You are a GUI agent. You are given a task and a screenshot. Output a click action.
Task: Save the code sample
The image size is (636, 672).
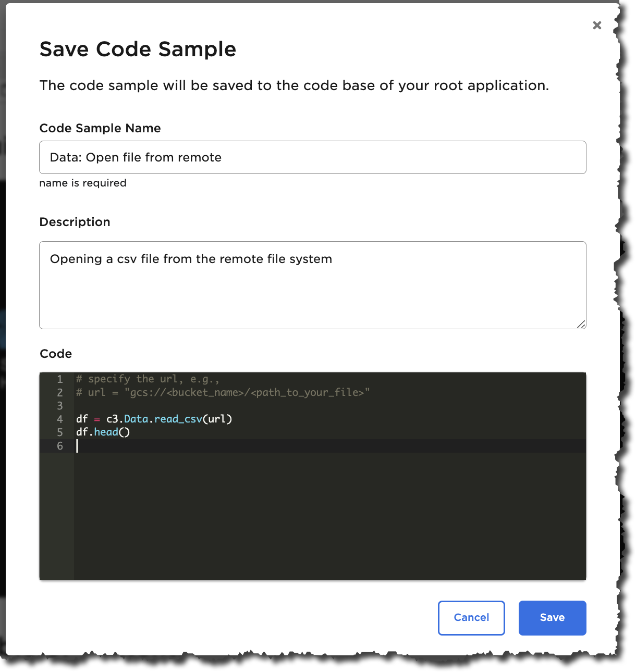[552, 618]
